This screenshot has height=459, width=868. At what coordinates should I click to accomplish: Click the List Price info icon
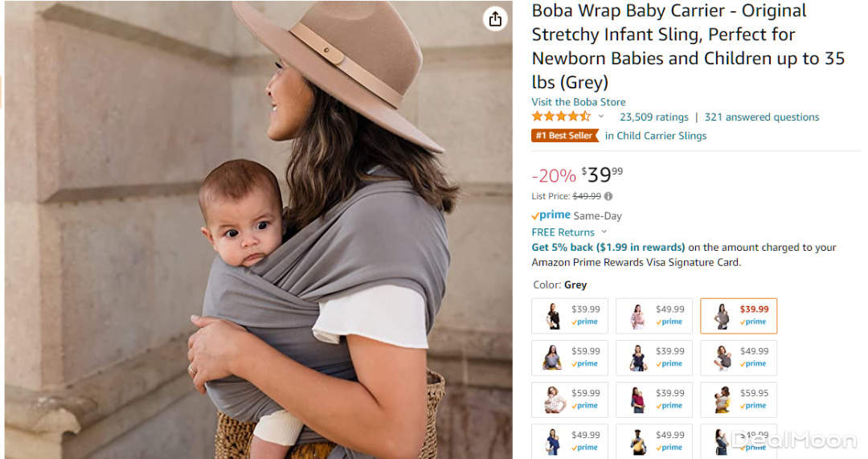pyautogui.click(x=608, y=196)
